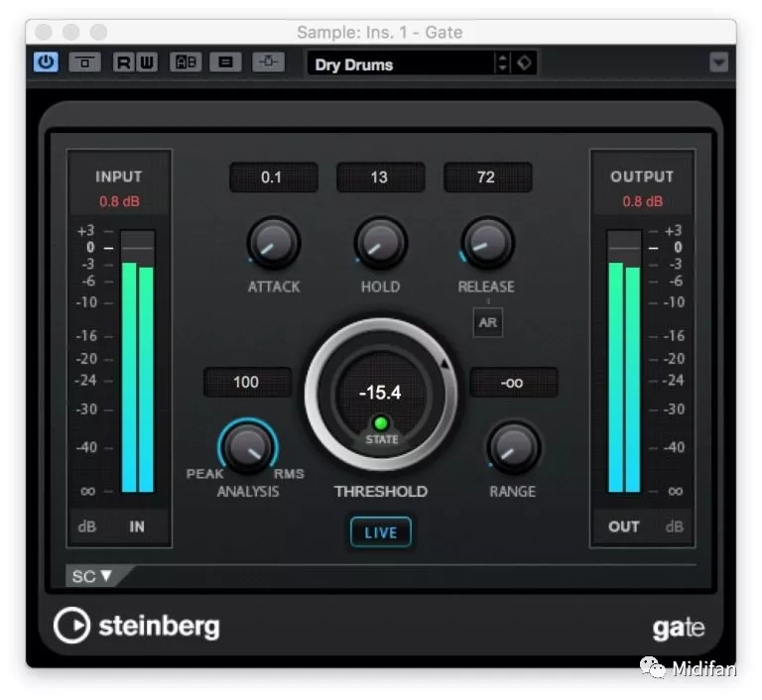Open the functions menu arrow at top right
Screen dimensions: 762x700
(718, 63)
